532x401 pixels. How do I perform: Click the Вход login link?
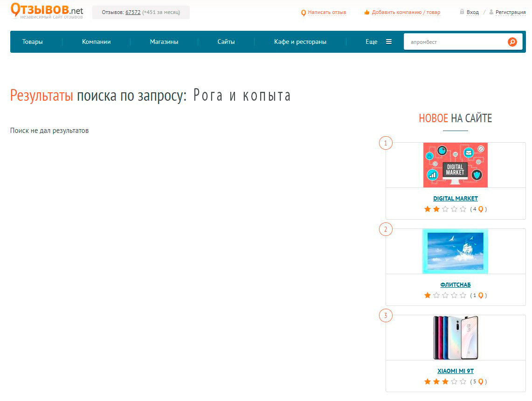tap(473, 12)
